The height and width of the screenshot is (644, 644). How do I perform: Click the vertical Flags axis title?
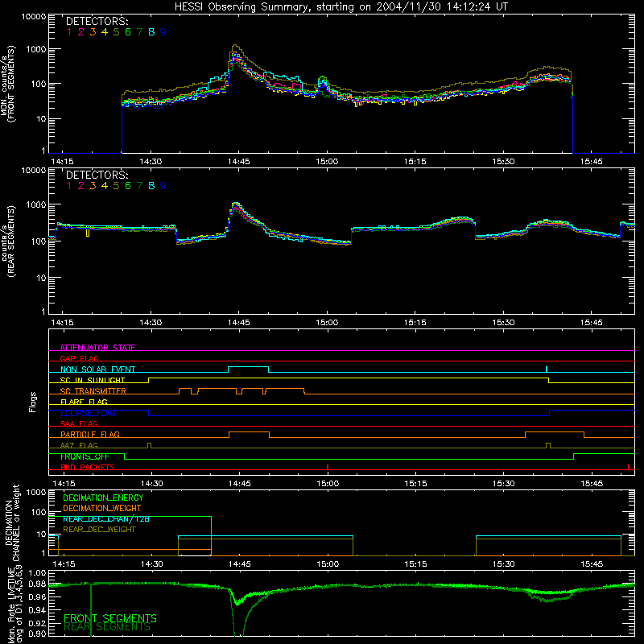tap(33, 402)
